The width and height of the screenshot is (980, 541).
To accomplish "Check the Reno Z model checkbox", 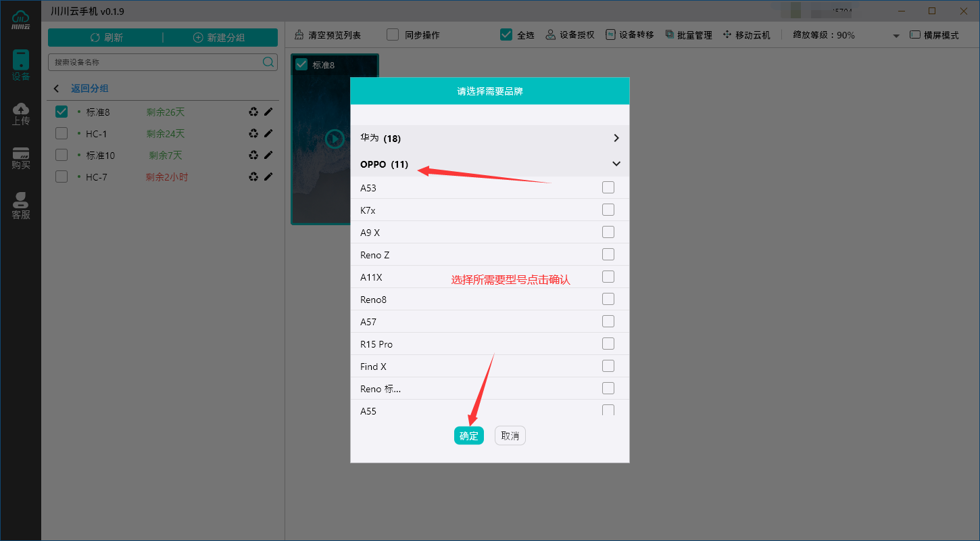I will [x=608, y=254].
